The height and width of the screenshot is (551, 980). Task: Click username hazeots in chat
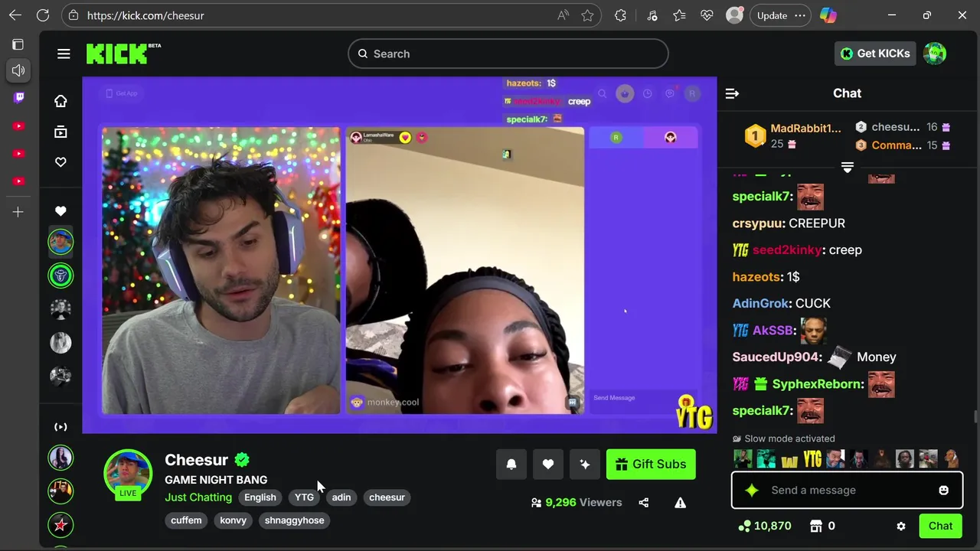[x=756, y=277]
